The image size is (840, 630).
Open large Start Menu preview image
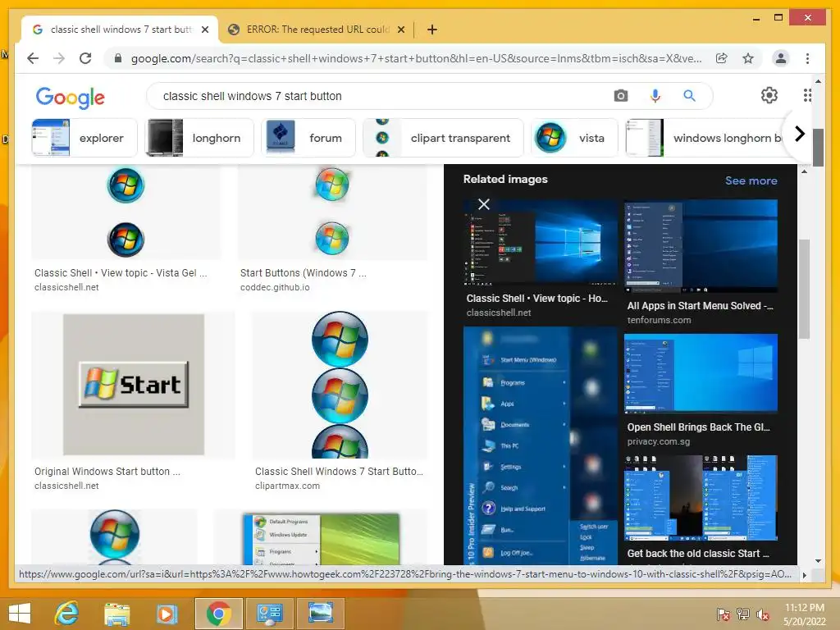click(540, 445)
